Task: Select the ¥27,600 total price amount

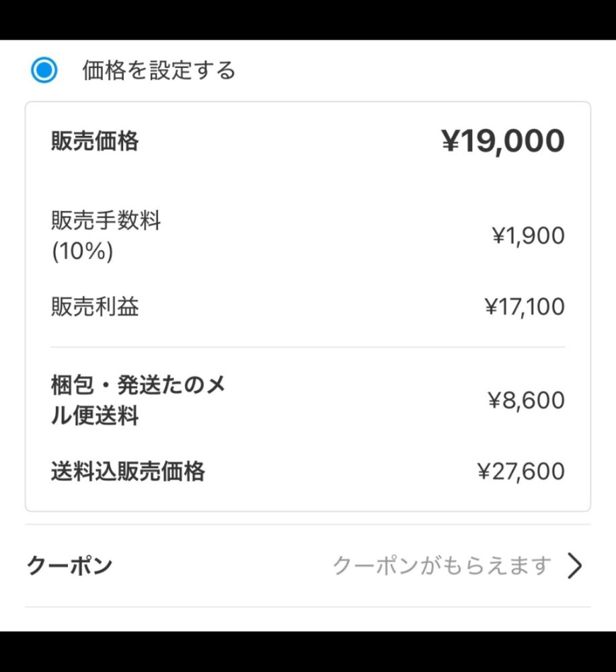Action: click(521, 472)
